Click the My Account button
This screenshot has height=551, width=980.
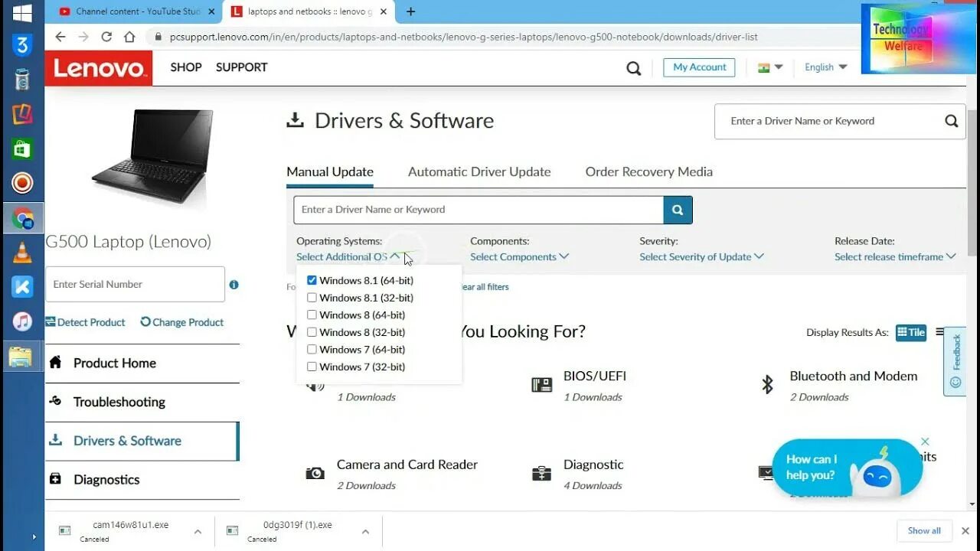pos(698,67)
